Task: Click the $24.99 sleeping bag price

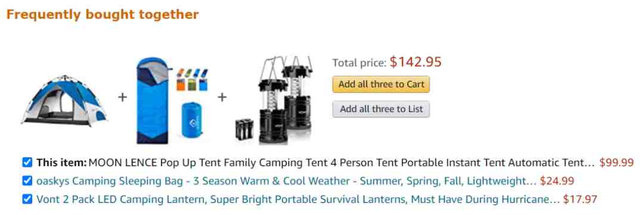Action: coord(557,181)
